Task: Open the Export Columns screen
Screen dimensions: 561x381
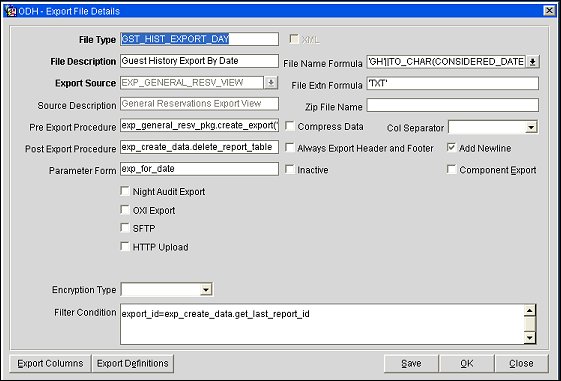Action: (x=50, y=363)
